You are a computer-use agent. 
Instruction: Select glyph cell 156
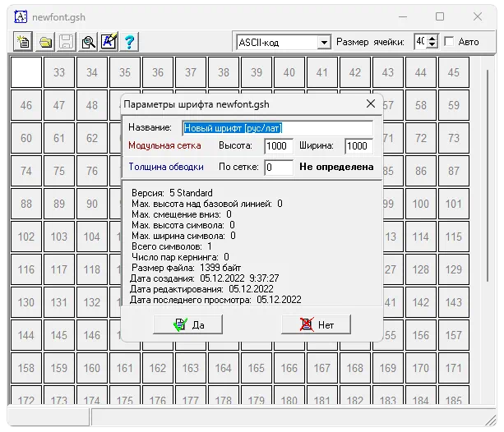pos(421,335)
